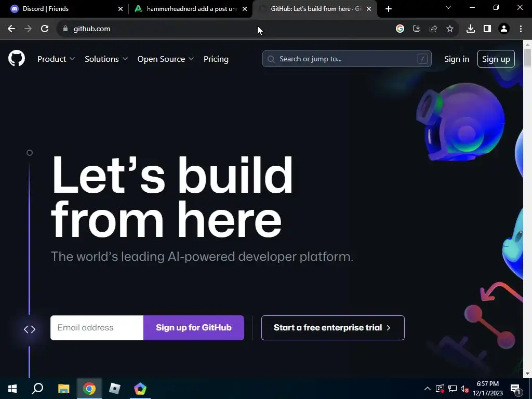Open Windows taskbar search
The height and width of the screenshot is (399, 532).
[x=37, y=389]
